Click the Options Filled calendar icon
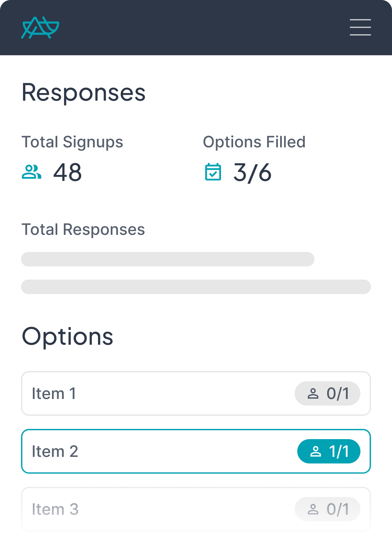Image resolution: width=392 pixels, height=548 pixels. tap(213, 172)
